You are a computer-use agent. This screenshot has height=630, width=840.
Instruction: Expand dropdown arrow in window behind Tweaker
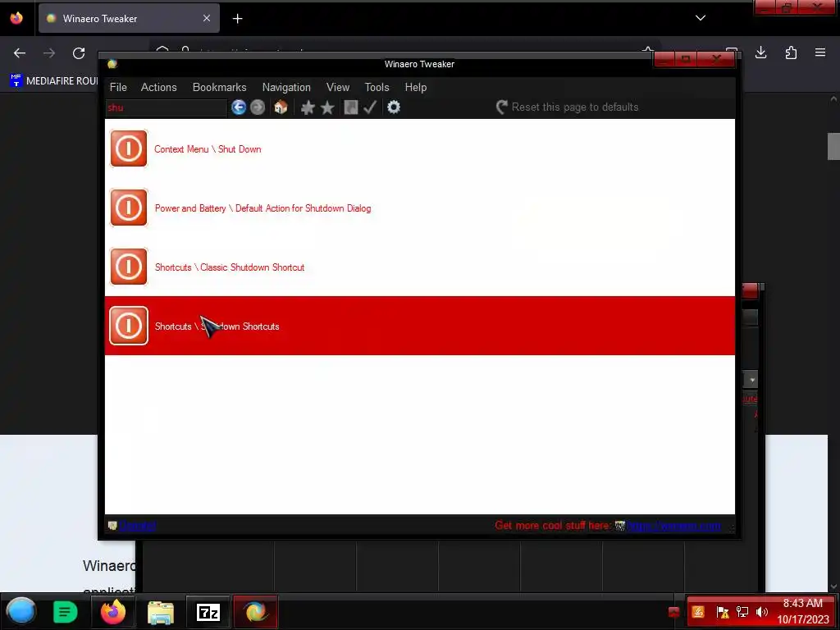[751, 380]
